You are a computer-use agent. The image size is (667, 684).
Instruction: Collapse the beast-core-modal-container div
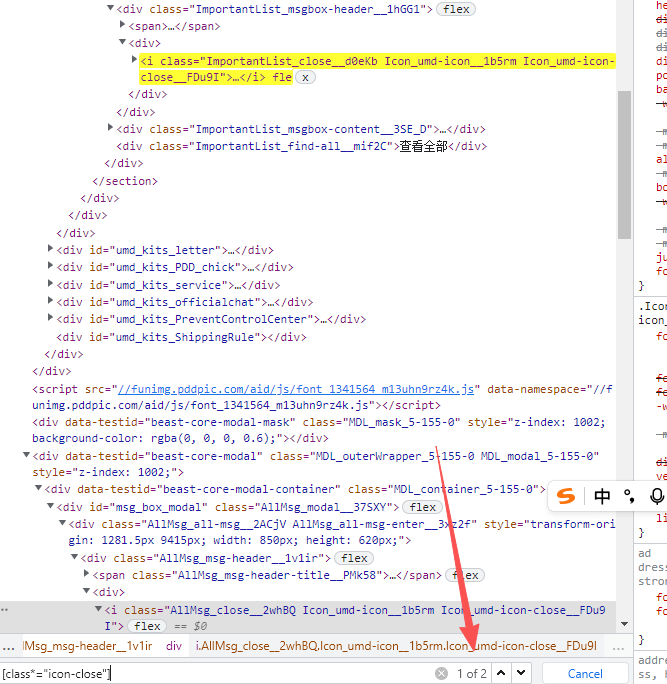[x=38, y=488]
